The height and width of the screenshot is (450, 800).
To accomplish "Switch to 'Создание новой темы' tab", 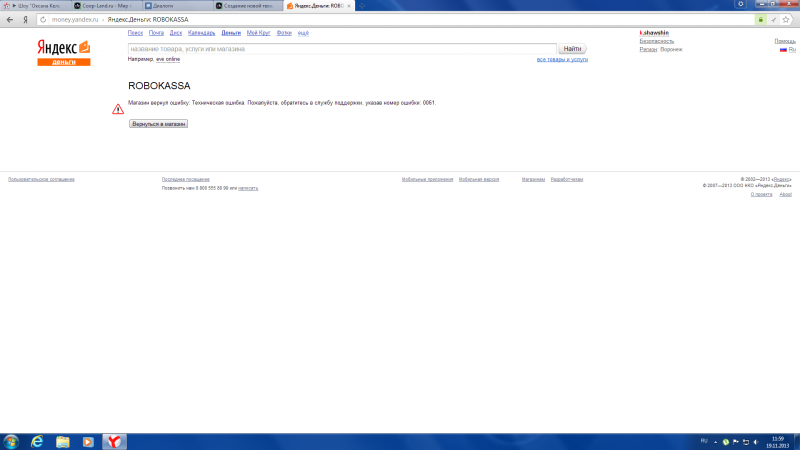I will coord(247,6).
